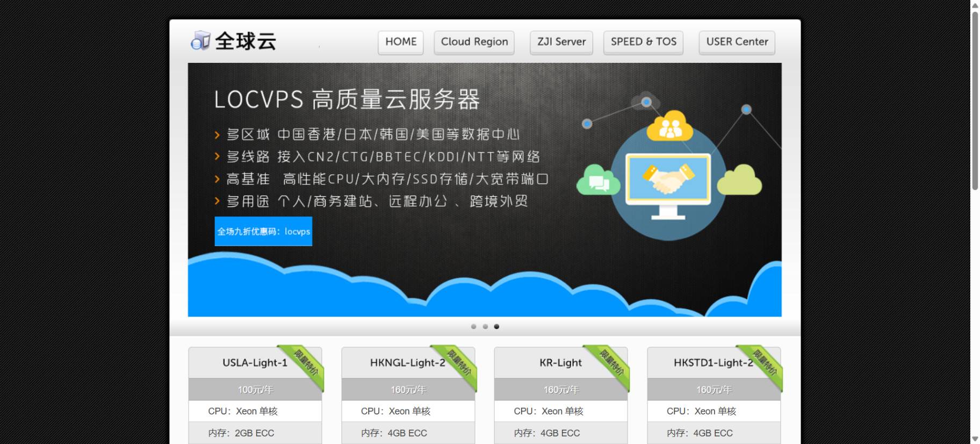Click CPU: Xeon 单核 on KR-Light card
980x444 pixels.
(549, 411)
